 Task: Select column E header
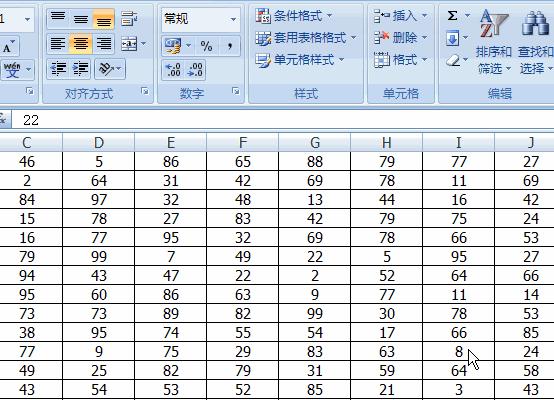(x=171, y=143)
